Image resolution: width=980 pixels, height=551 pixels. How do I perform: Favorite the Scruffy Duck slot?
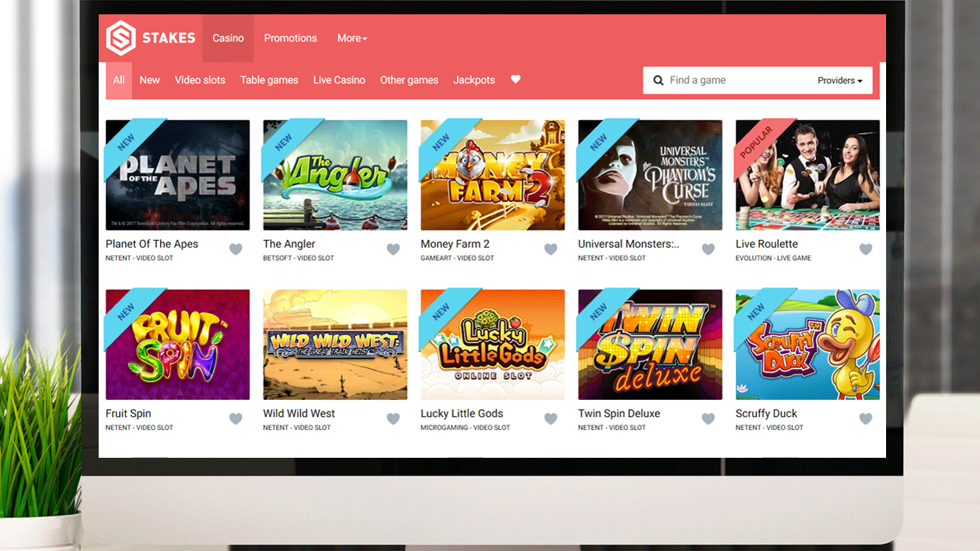[866, 418]
